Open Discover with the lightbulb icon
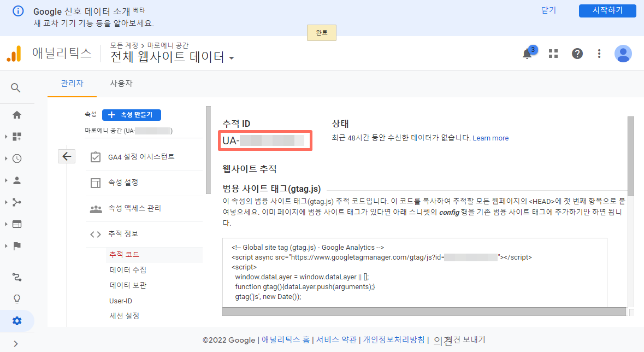This screenshot has width=644, height=352. (x=16, y=298)
